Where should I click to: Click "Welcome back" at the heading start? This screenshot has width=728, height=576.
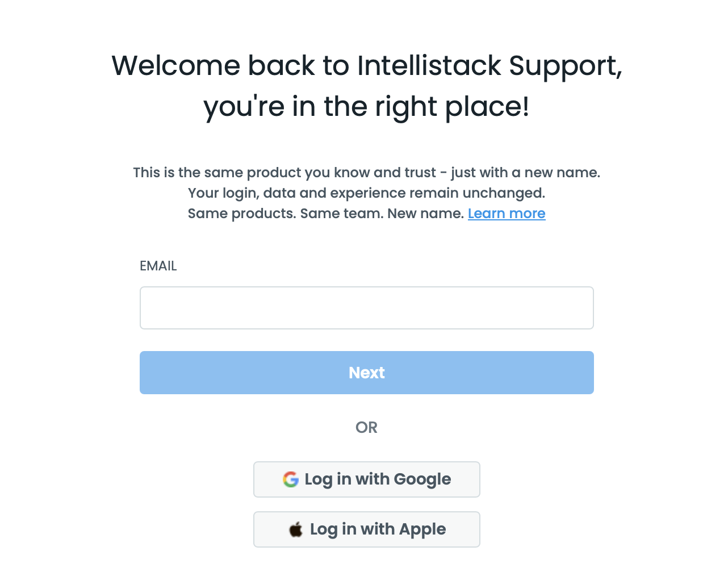(x=214, y=66)
